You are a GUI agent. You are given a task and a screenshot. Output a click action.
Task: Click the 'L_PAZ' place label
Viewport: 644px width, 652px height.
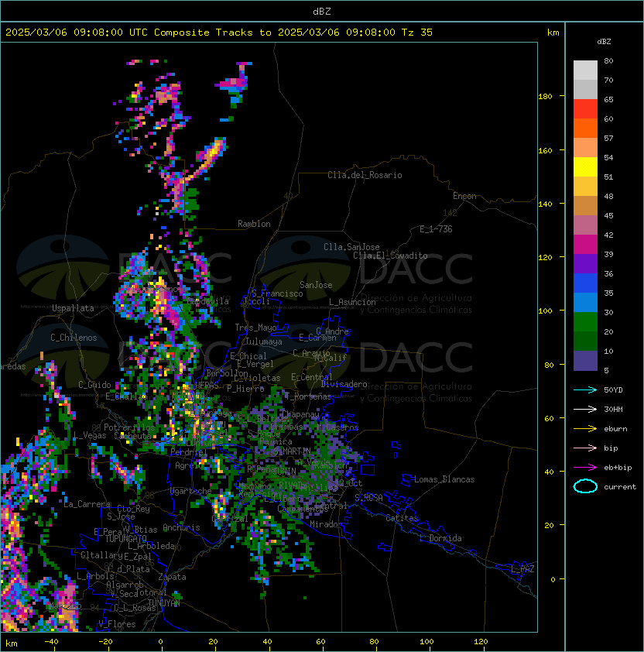[522, 569]
